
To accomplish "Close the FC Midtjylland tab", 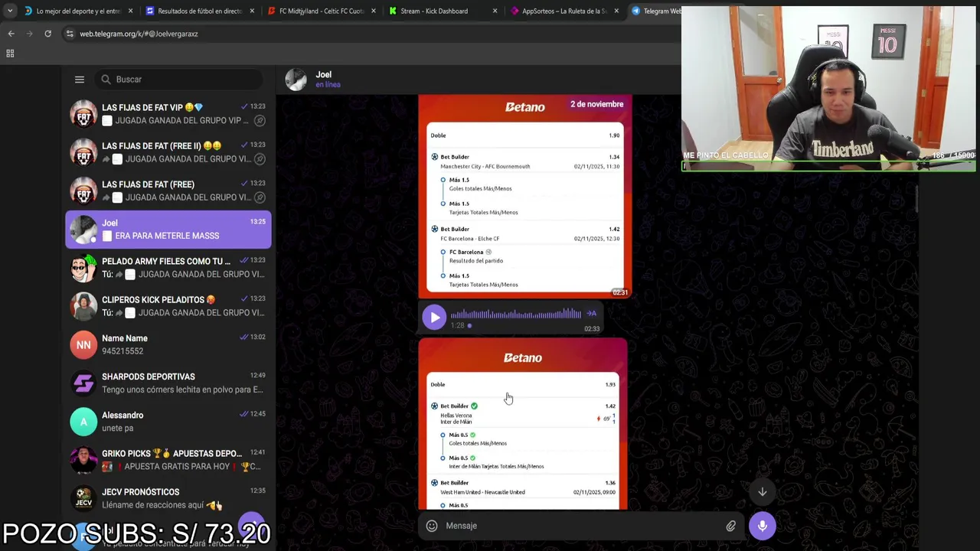I will click(374, 11).
